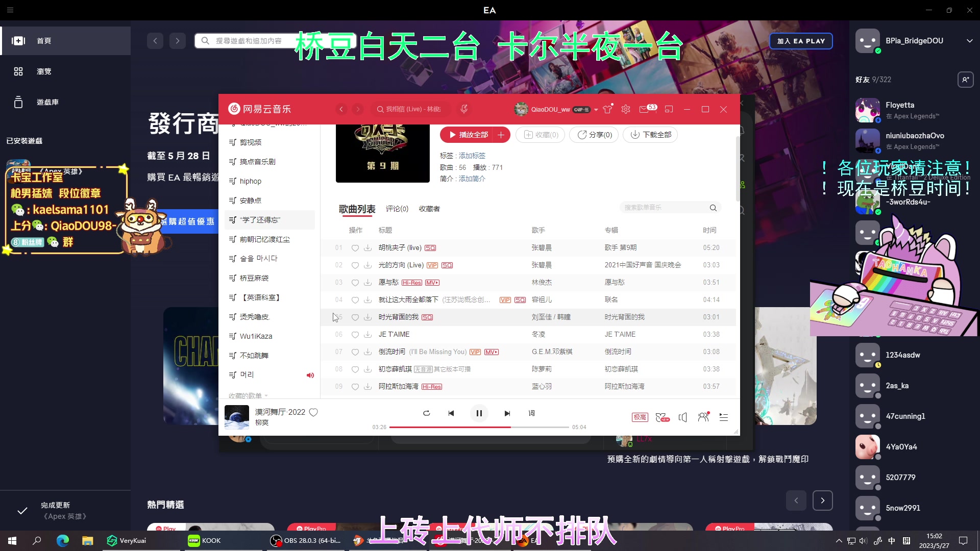Switch to the 收藏者 tab

pos(429,209)
